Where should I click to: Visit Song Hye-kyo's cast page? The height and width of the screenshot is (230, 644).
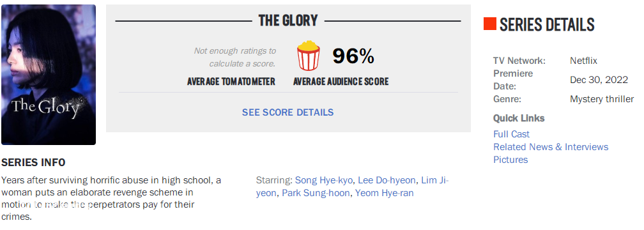[x=324, y=180]
